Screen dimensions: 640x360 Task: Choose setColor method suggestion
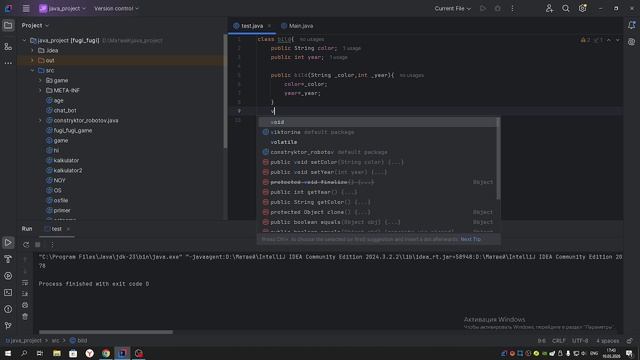point(377,162)
